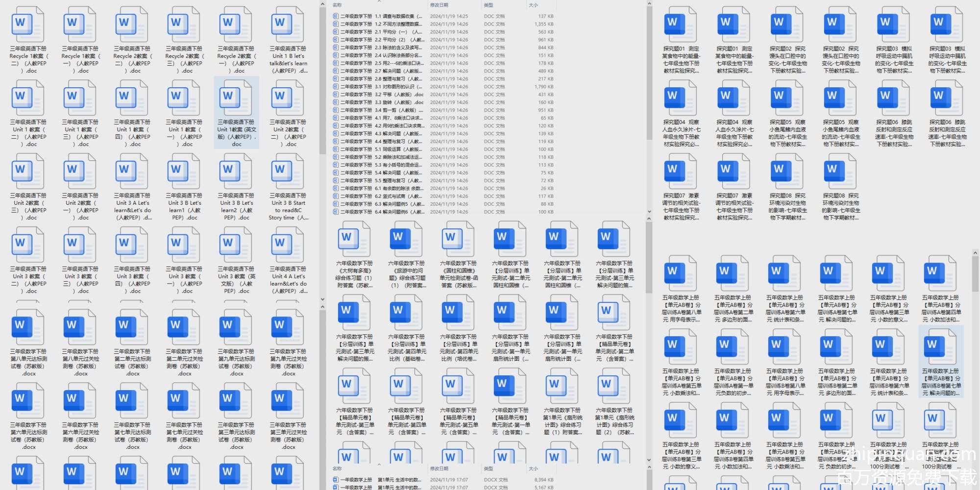
Task: Select the 第三单元达标测试卷 Word icon
Action: [236, 401]
